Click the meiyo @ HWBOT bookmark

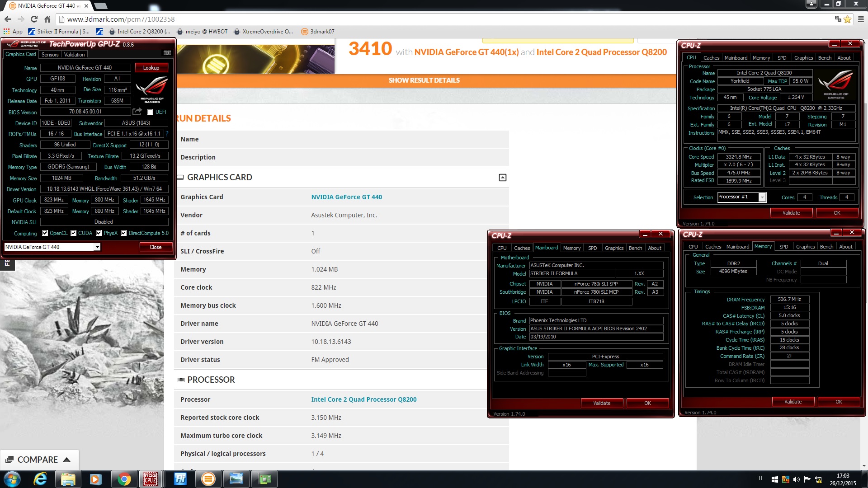point(202,32)
